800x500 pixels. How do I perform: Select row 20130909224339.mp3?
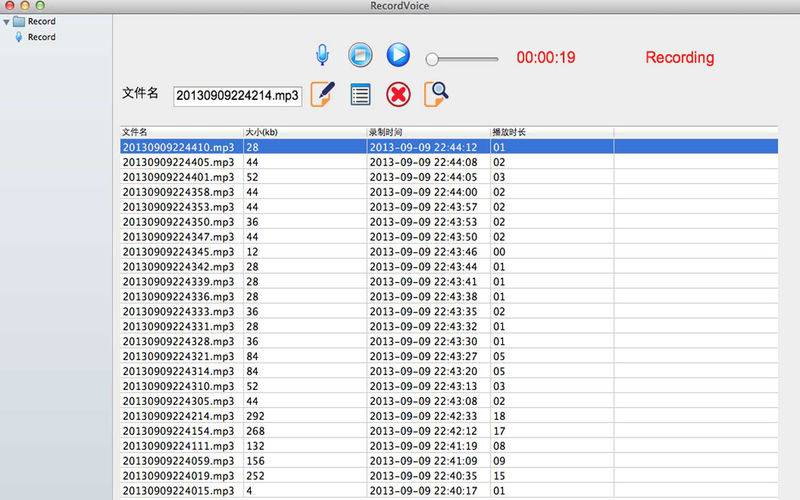(449, 281)
